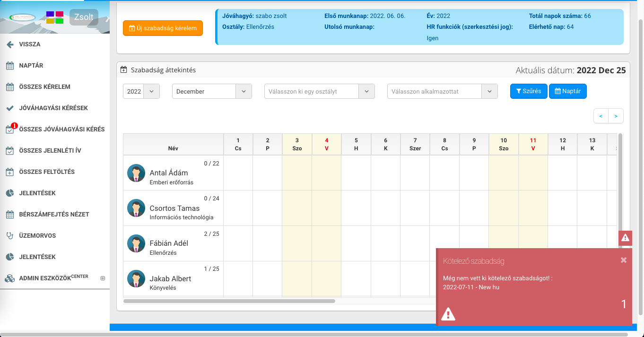
Task: Click the calendar-check icon beside ÖSSZES JELENLÉTI ÍV
Action: click(9, 151)
